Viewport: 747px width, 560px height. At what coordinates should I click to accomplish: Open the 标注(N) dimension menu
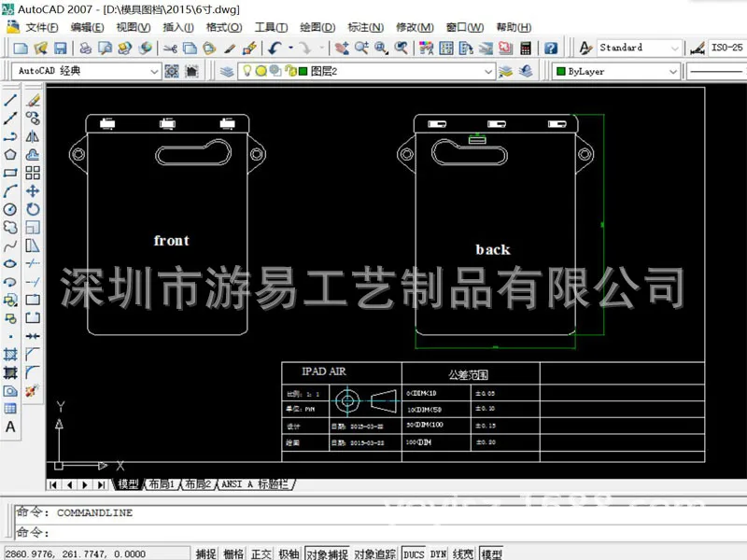(x=365, y=28)
